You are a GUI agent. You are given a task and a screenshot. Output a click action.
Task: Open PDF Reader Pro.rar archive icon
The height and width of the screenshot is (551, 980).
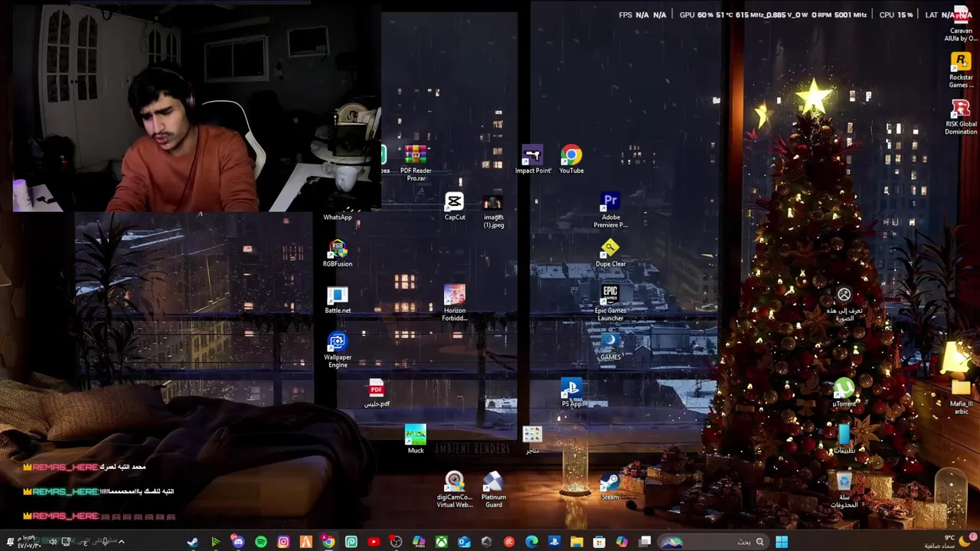click(x=416, y=163)
